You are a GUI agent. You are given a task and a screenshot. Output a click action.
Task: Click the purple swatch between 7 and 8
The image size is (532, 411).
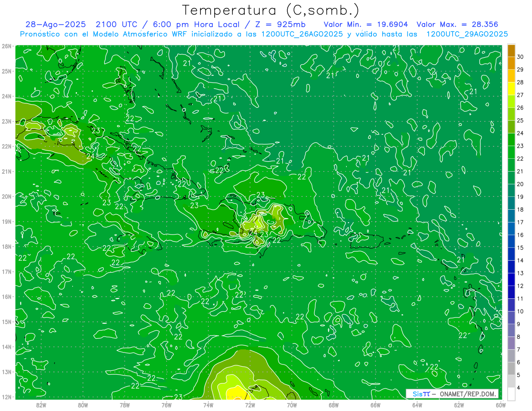[x=511, y=343]
